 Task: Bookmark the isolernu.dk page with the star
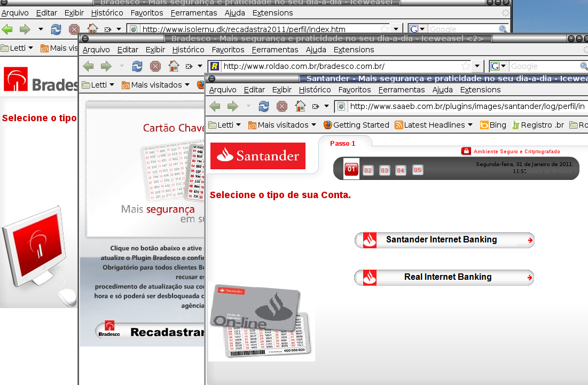coord(385,29)
